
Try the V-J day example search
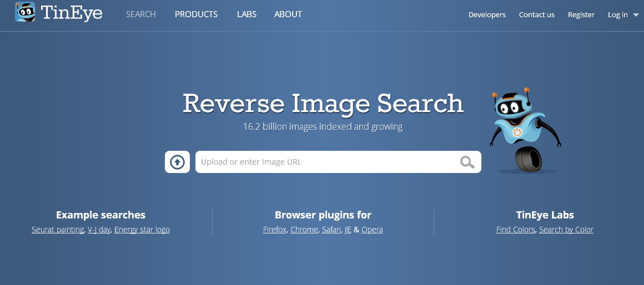click(99, 230)
